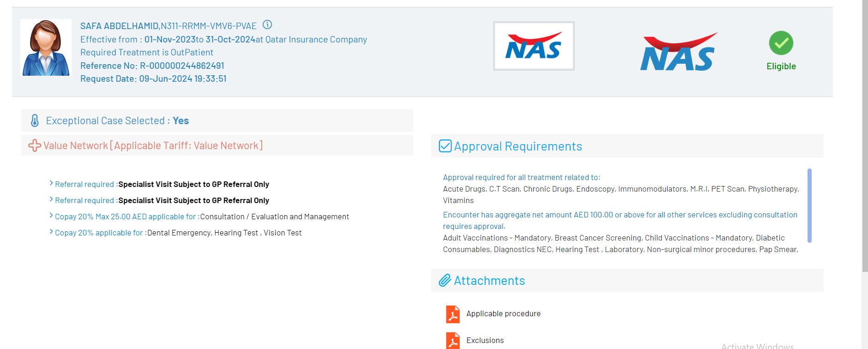This screenshot has height=349, width=868.
Task: Click the Approval Requirements panel scrollbar
Action: point(809,205)
